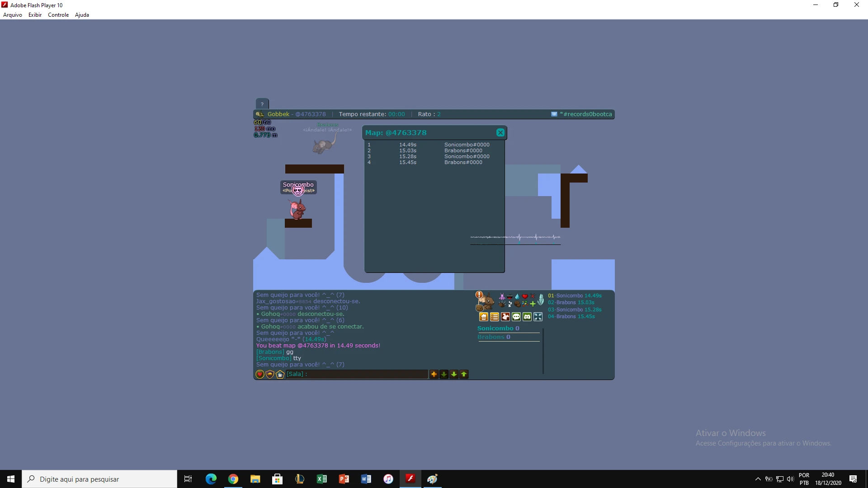Open Task View on the taskbar
This screenshot has width=868, height=488.
click(188, 479)
